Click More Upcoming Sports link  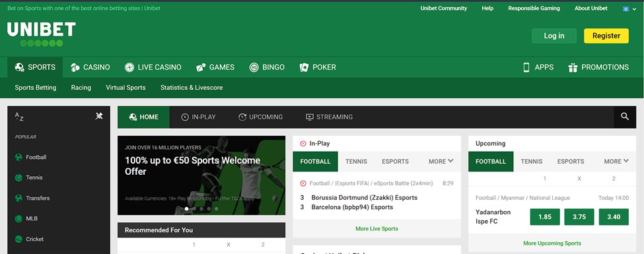coord(552,243)
